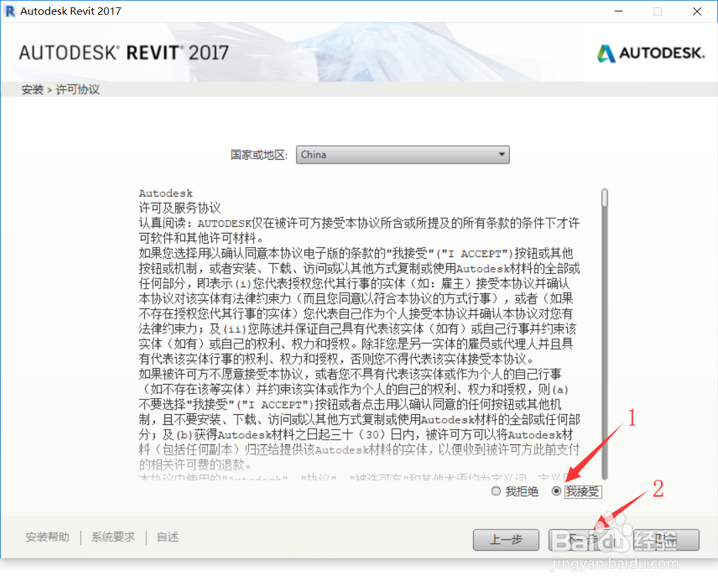
Task: Click the Revit icon in the title bar
Action: (9, 11)
